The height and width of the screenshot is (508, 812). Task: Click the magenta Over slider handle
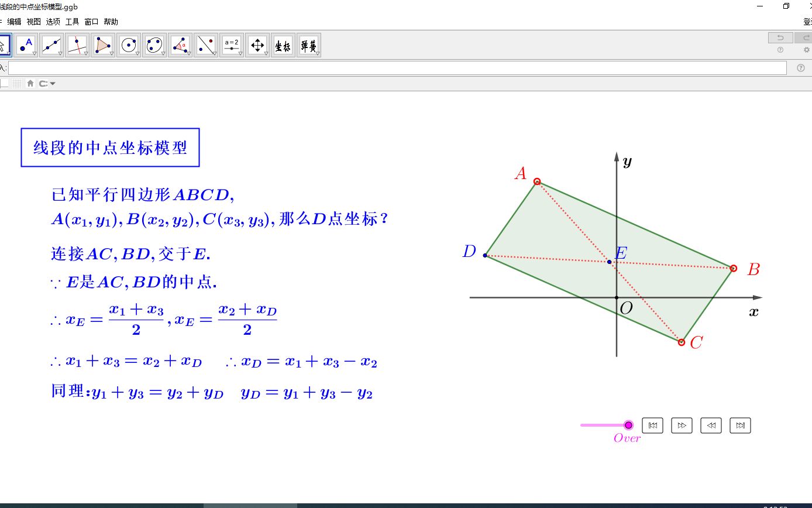point(628,425)
